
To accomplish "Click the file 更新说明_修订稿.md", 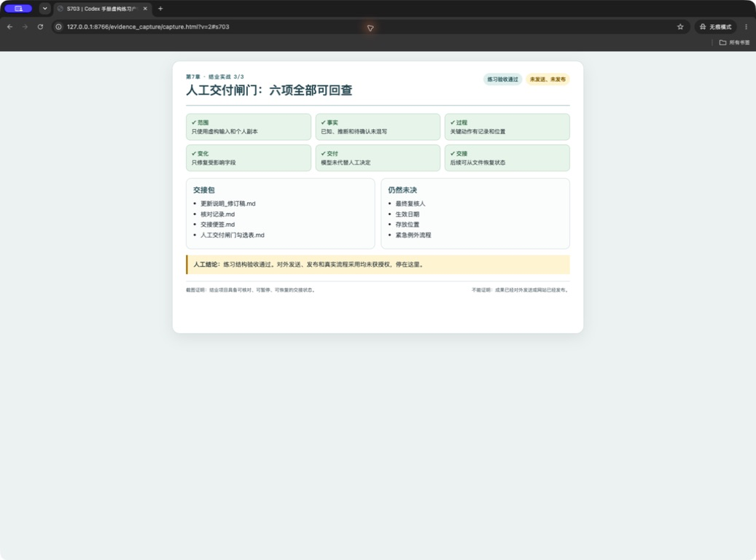I will click(227, 203).
